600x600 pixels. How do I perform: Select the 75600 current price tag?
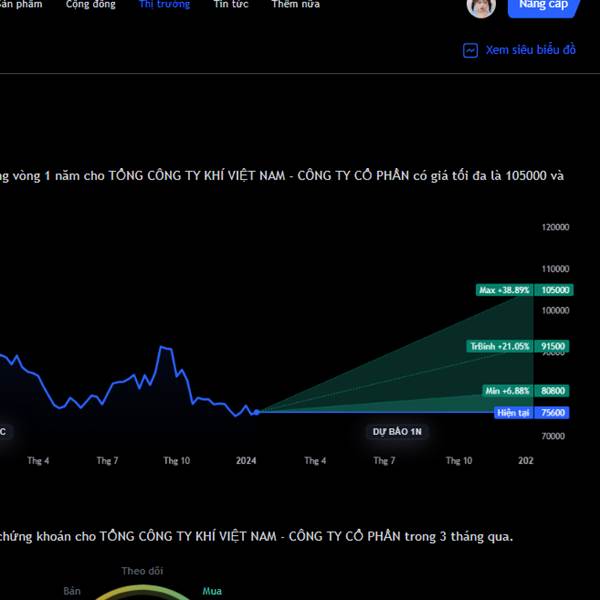click(x=552, y=412)
